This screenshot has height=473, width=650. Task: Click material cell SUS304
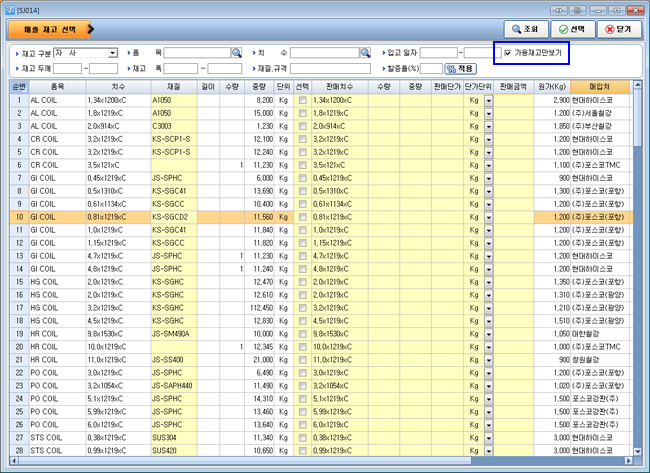(174, 438)
